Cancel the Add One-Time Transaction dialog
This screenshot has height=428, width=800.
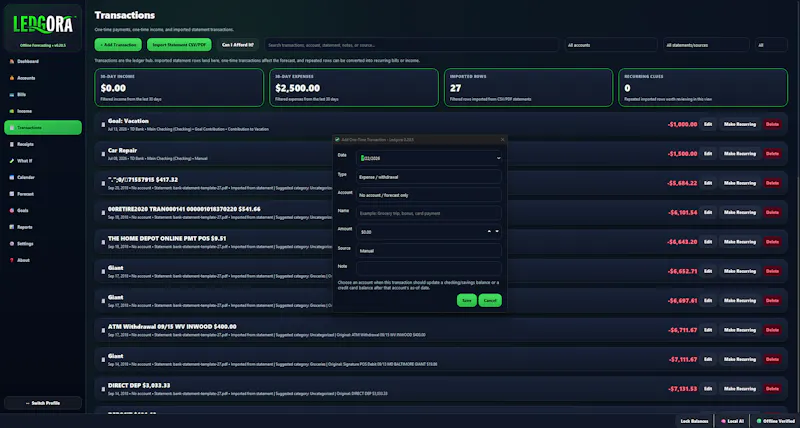490,300
